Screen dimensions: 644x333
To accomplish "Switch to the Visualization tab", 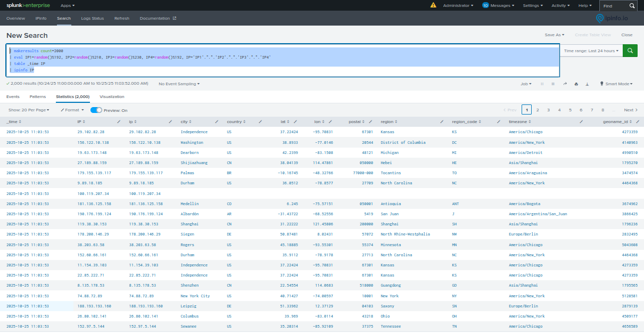I will point(112,96).
